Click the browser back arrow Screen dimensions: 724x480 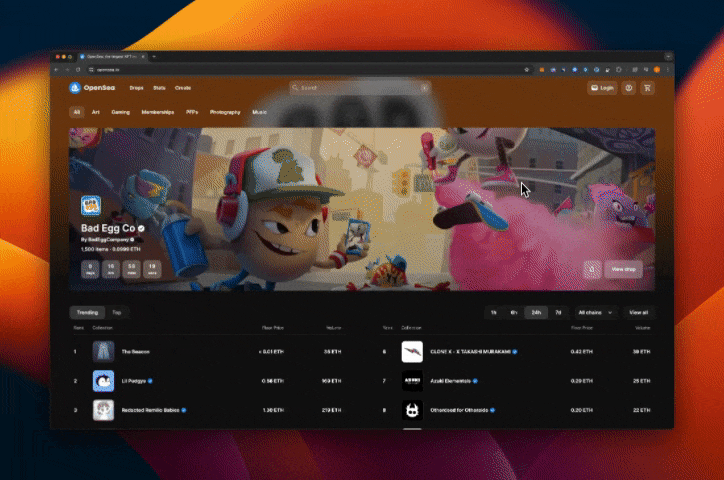[56, 70]
